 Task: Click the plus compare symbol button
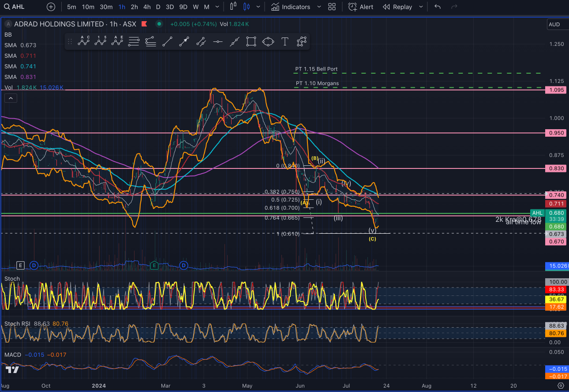(x=51, y=7)
